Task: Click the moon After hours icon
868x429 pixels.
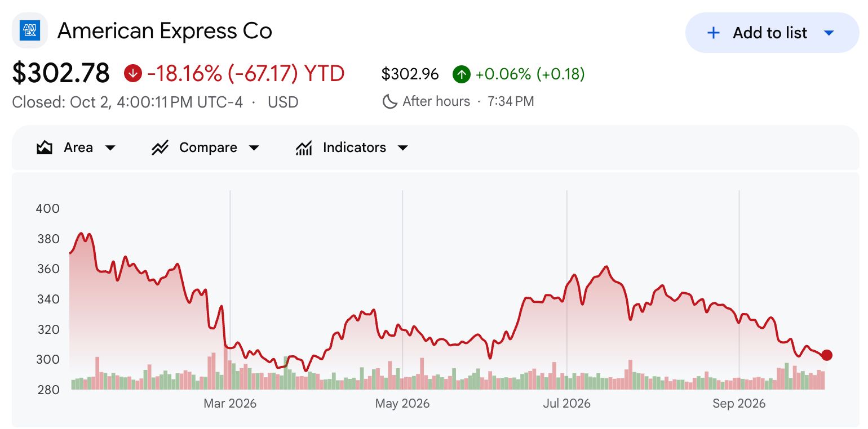Action: [x=389, y=101]
